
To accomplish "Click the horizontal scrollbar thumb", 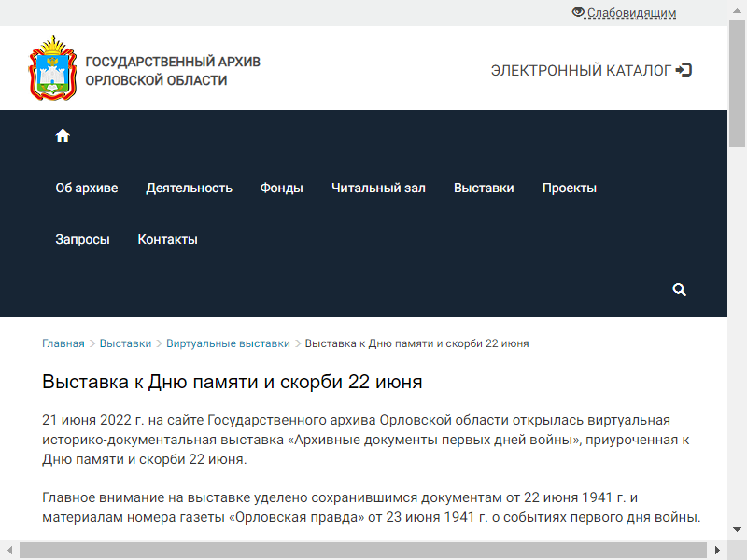I will click(x=363, y=551).
